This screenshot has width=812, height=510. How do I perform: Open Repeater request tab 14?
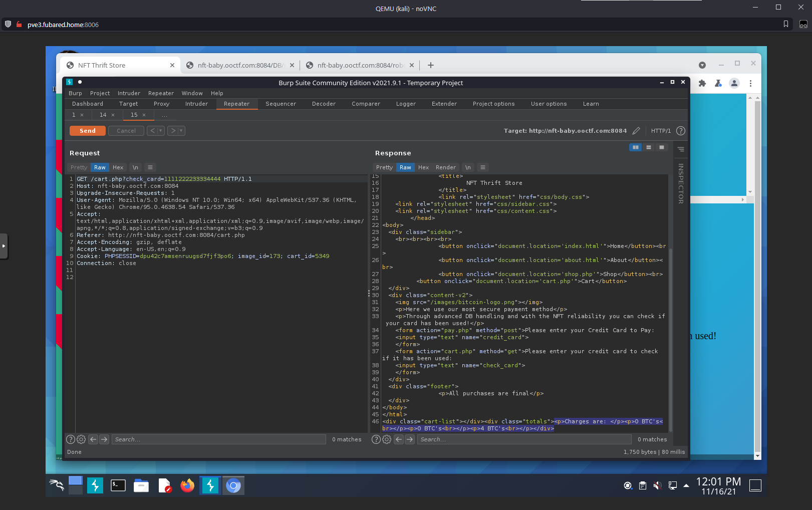(x=103, y=115)
